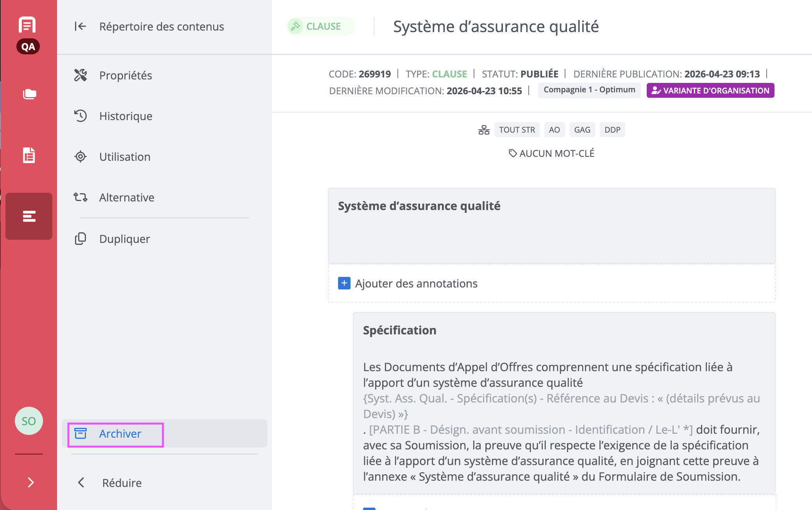This screenshot has width=812, height=510.
Task: Expand the red sidebar with the chevron
Action: pyautogui.click(x=30, y=482)
